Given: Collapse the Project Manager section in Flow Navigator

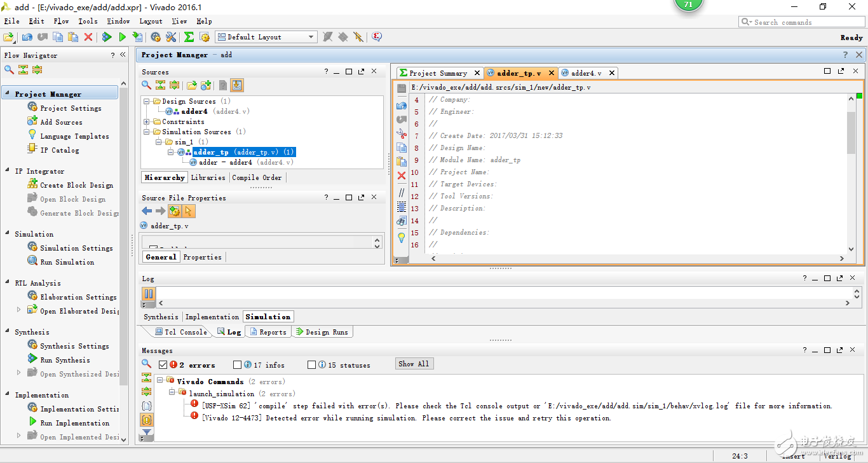Looking at the screenshot, I should coord(8,93).
